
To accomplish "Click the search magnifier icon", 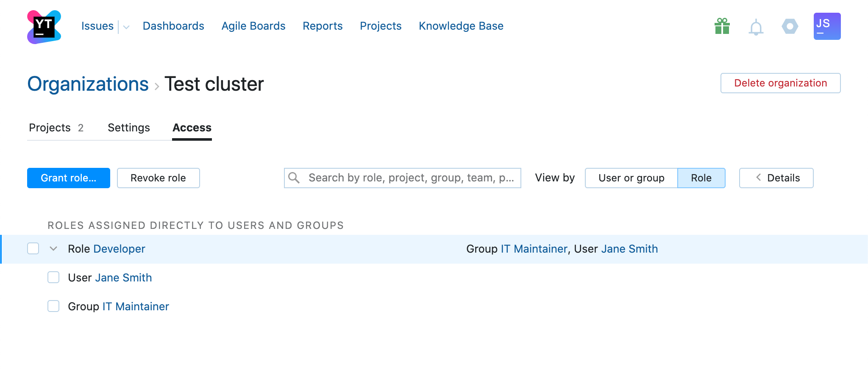I will tap(294, 178).
